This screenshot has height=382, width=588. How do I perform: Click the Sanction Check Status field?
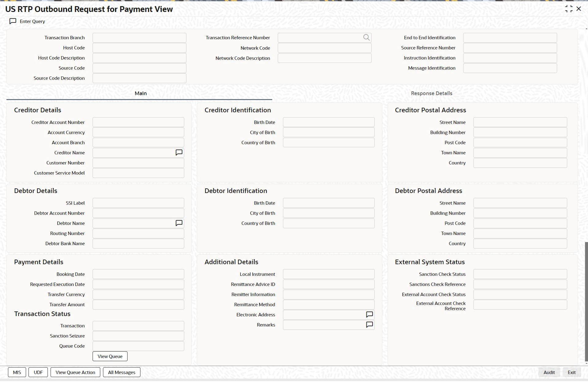tap(520, 274)
